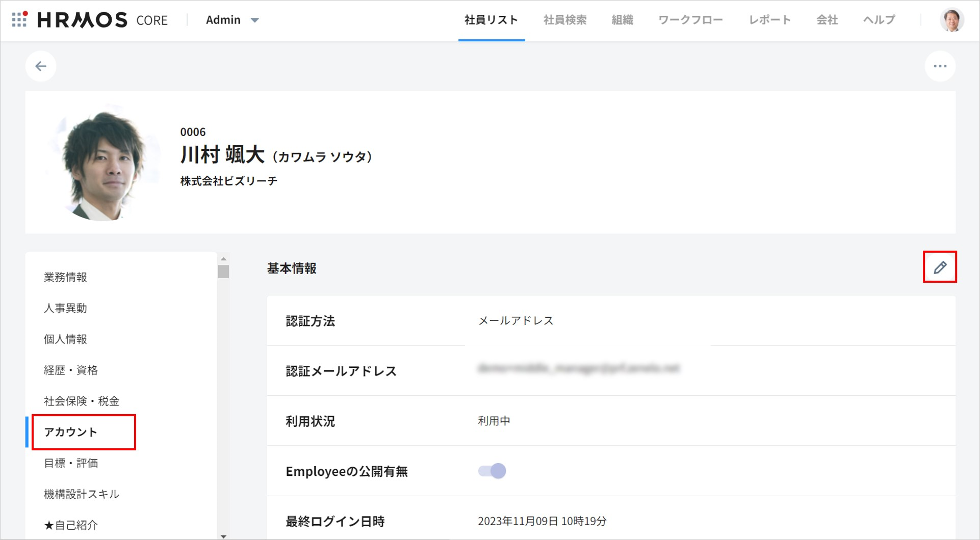
Task: Expand the Admin role dropdown
Action: point(233,20)
